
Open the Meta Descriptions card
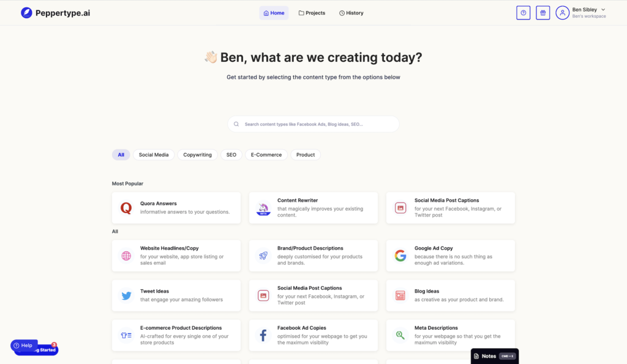(451, 335)
